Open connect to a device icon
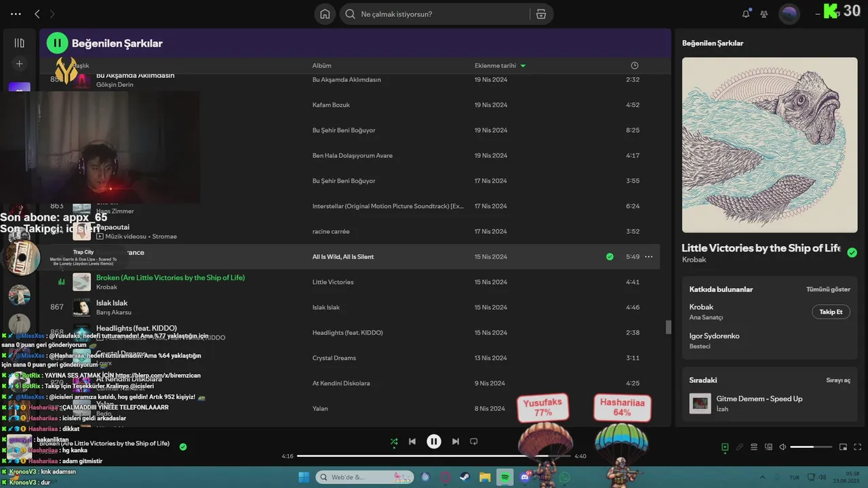This screenshot has width=868, height=488. [768, 447]
